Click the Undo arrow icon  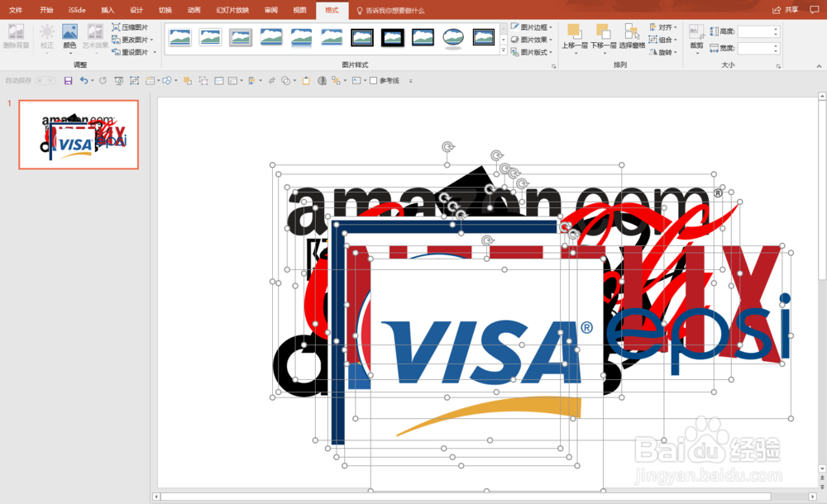[x=84, y=81]
